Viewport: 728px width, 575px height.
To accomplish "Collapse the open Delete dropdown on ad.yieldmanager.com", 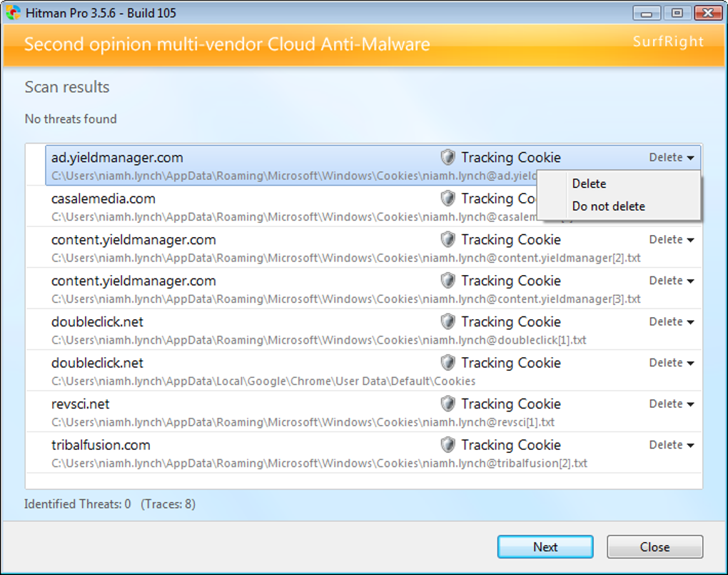I will click(671, 158).
